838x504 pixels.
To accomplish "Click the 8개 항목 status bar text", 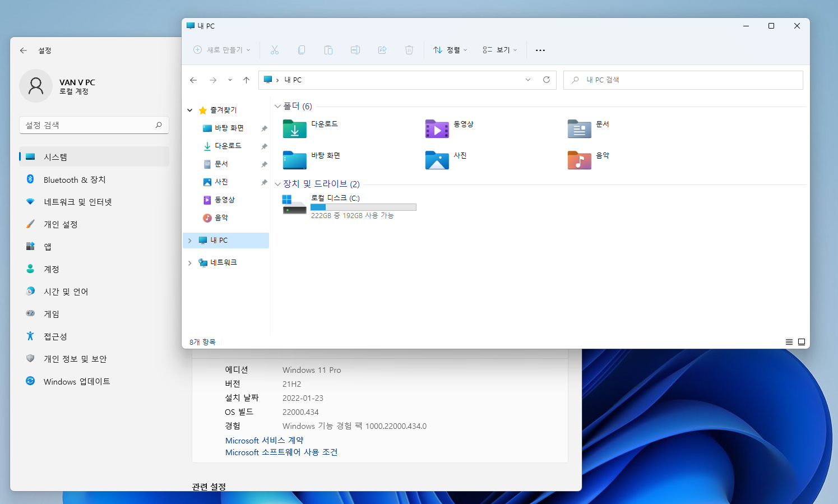I will 202,342.
